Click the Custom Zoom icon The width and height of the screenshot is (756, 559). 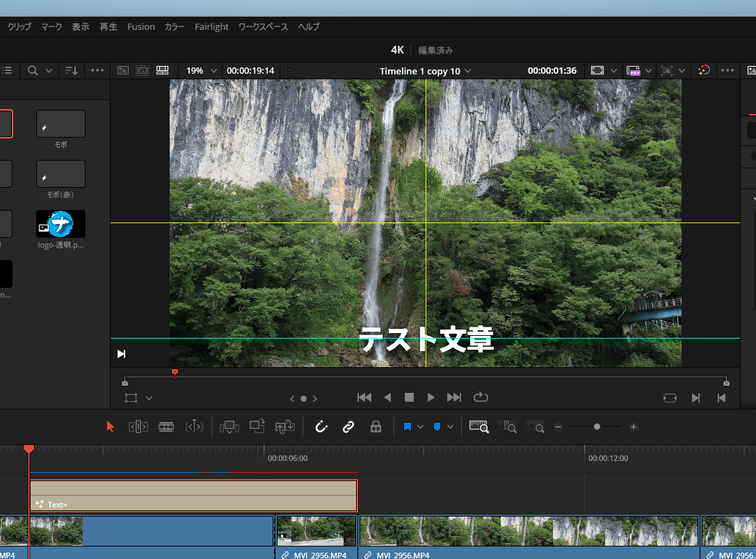[535, 426]
